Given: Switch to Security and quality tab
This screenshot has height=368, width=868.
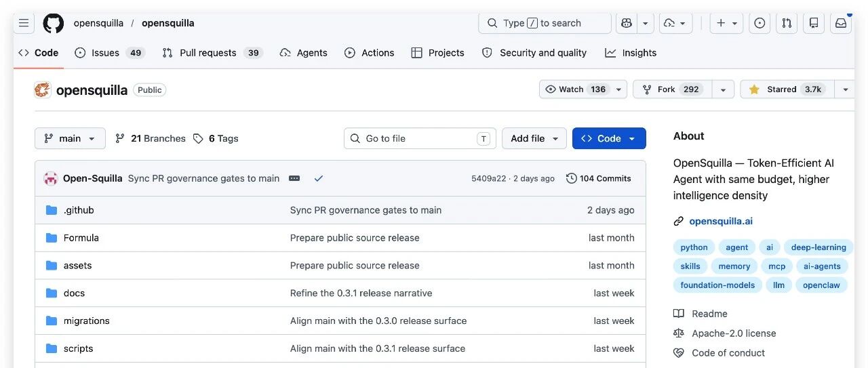Looking at the screenshot, I should [x=534, y=53].
